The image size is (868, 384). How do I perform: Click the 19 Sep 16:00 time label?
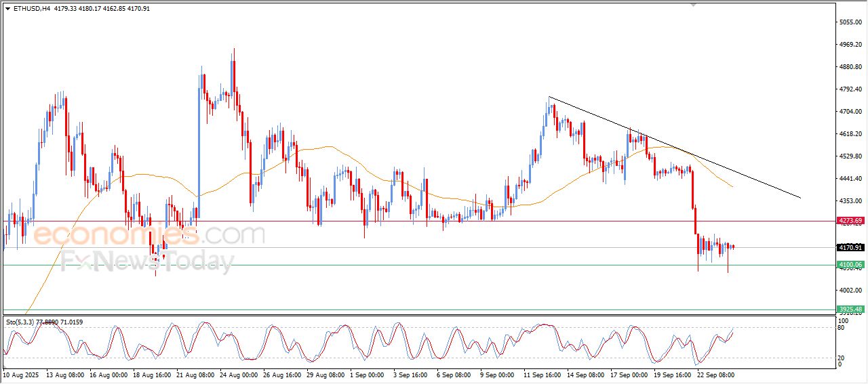tap(674, 374)
